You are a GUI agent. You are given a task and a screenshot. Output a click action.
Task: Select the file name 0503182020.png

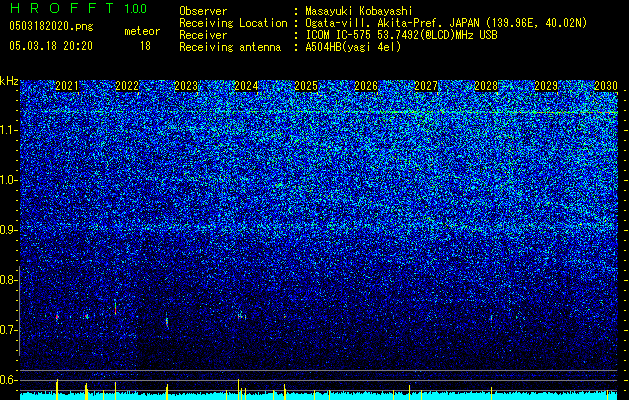coord(51,27)
